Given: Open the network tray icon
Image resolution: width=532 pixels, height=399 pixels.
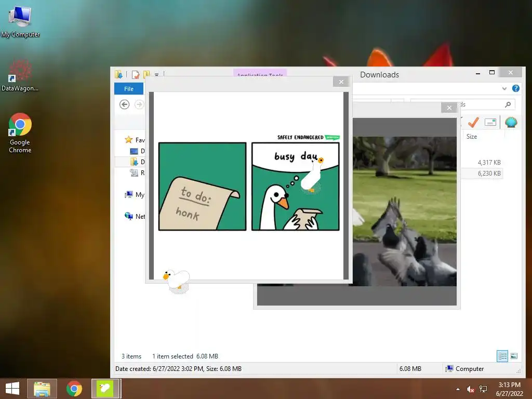Looking at the screenshot, I should (483, 389).
